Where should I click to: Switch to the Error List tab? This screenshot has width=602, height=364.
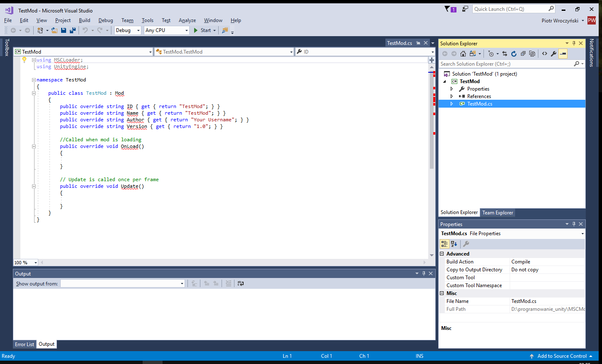tap(25, 344)
